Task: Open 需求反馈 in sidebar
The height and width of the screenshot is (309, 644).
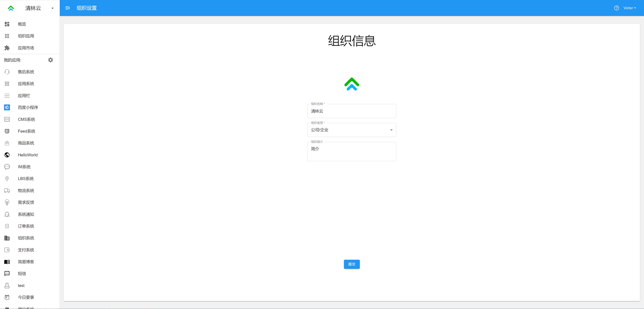Action: pos(30,202)
